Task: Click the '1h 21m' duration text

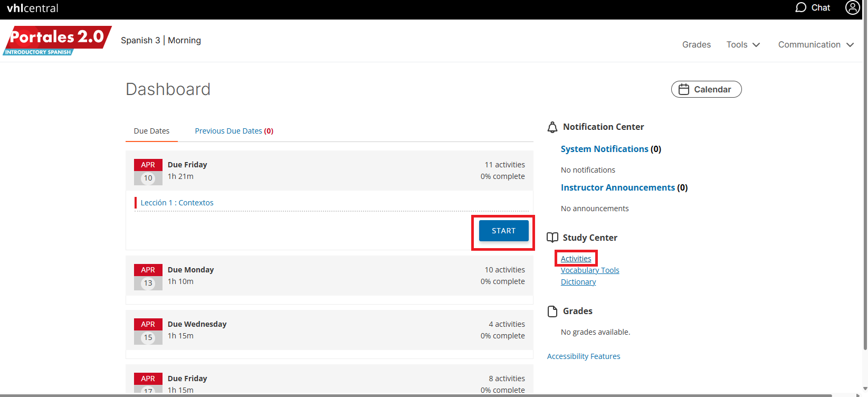Action: point(180,176)
